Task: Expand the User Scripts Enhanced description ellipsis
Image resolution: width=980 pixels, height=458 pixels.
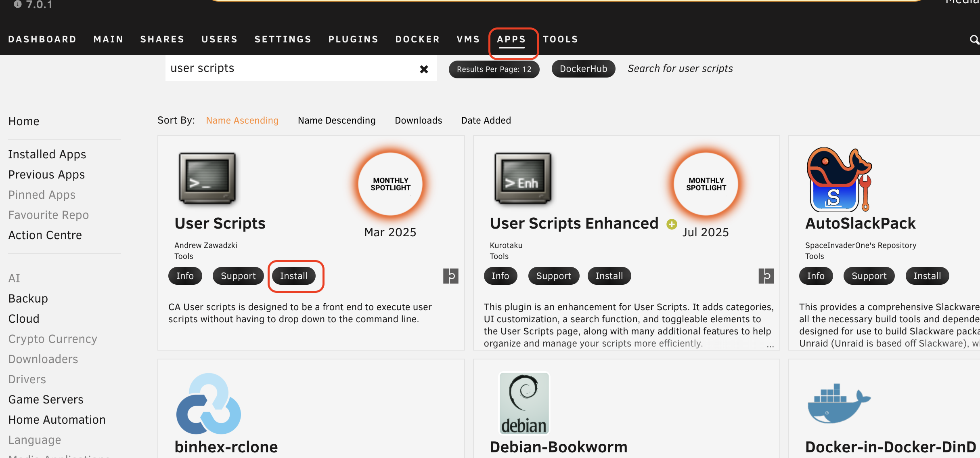Action: pos(770,346)
